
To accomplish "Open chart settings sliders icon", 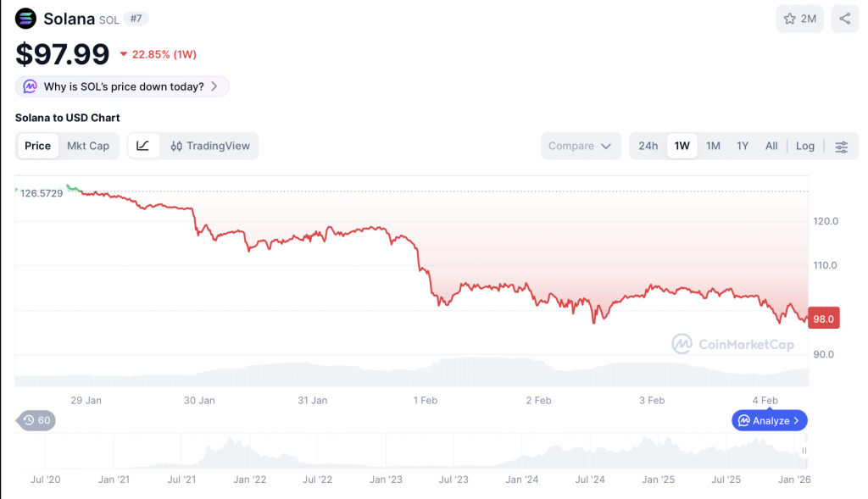I will tap(841, 147).
